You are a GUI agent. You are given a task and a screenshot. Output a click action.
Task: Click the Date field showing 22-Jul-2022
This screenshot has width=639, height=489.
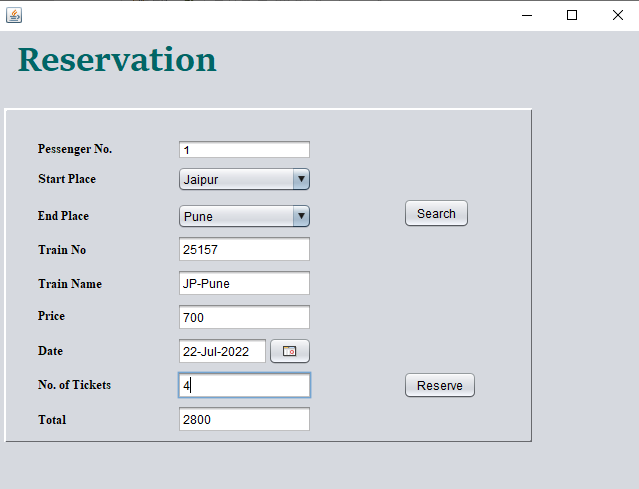pos(222,351)
